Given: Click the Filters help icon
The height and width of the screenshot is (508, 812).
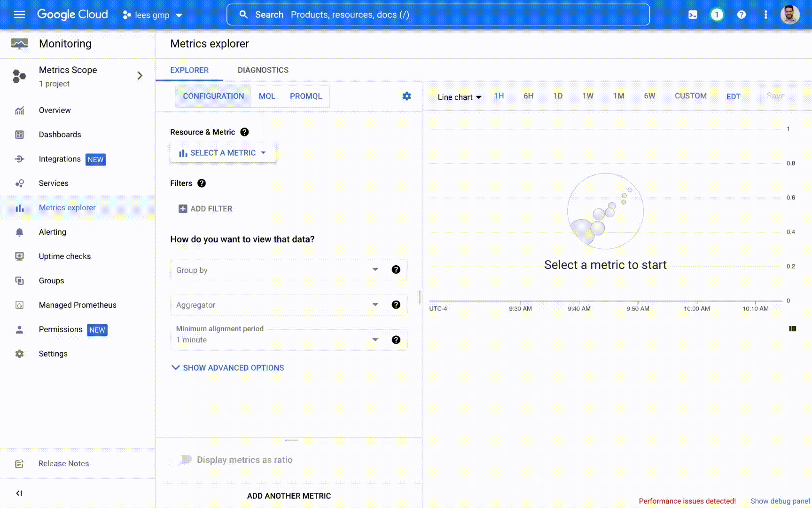Looking at the screenshot, I should [x=202, y=183].
